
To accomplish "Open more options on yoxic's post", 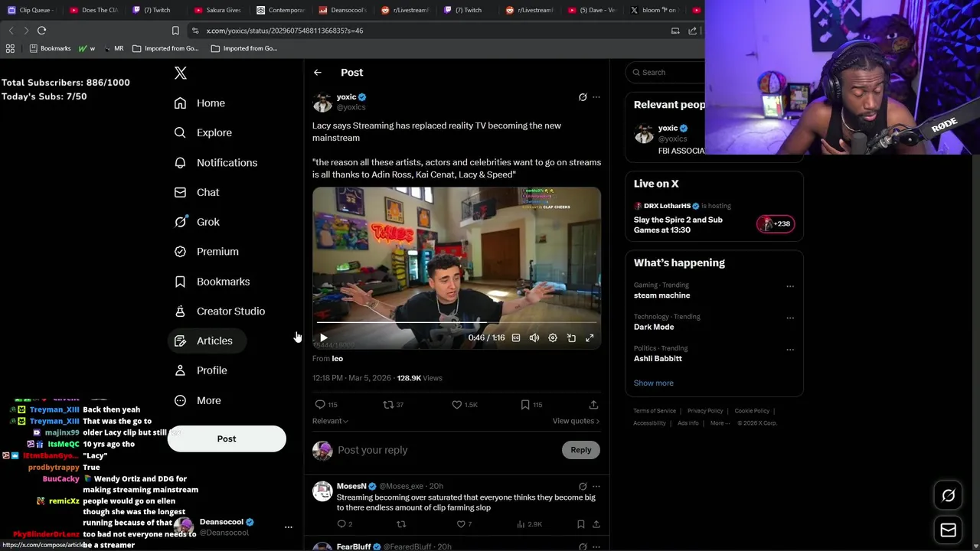I will pos(596,97).
